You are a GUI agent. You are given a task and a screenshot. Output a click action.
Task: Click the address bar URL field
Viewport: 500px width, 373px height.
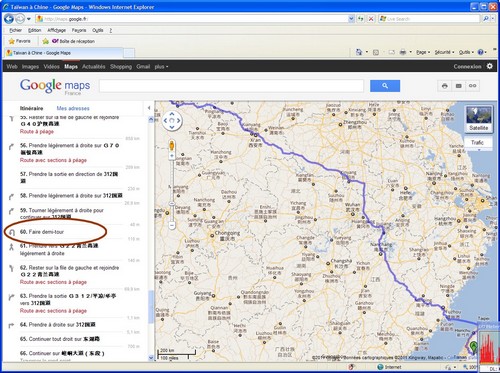(x=192, y=19)
